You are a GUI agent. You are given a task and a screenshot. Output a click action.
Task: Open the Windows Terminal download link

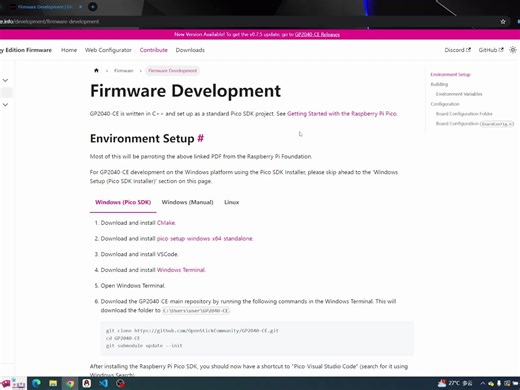click(181, 270)
